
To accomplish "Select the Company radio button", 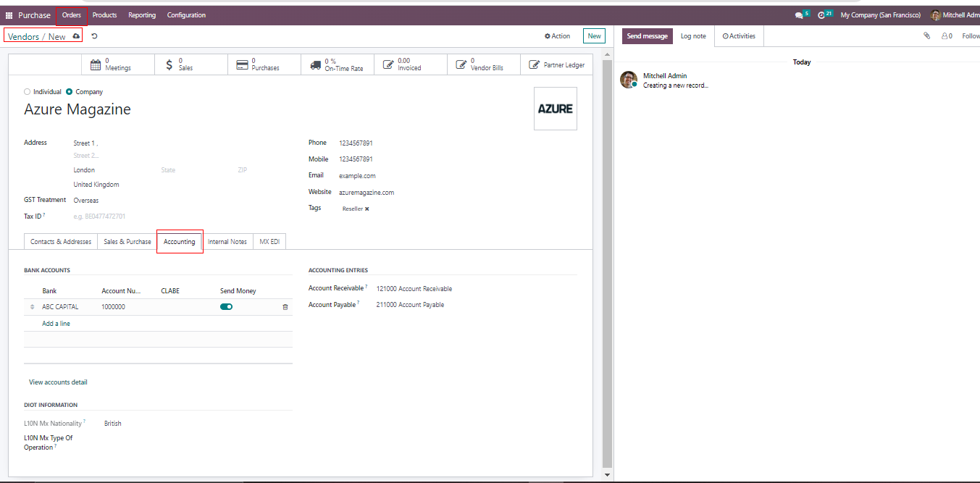I will [70, 92].
